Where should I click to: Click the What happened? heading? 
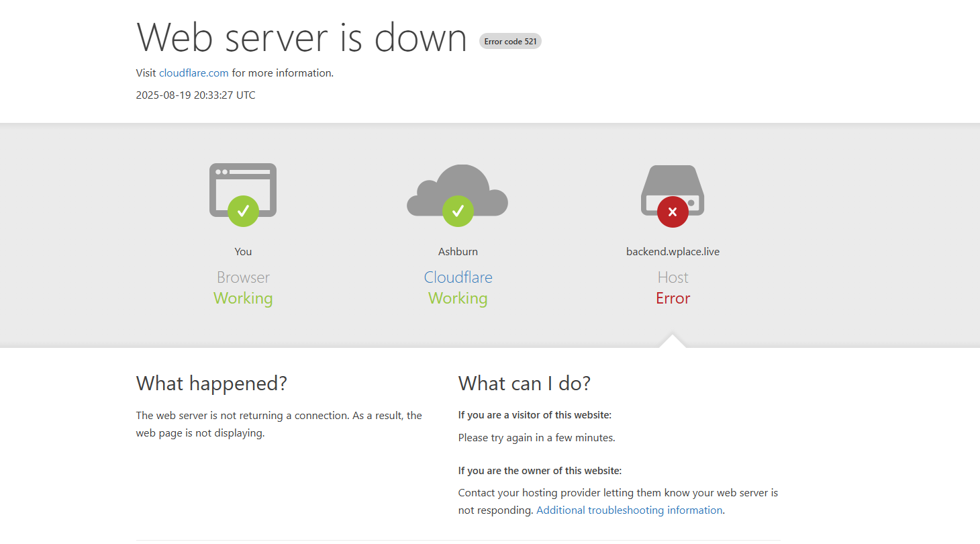coord(211,383)
